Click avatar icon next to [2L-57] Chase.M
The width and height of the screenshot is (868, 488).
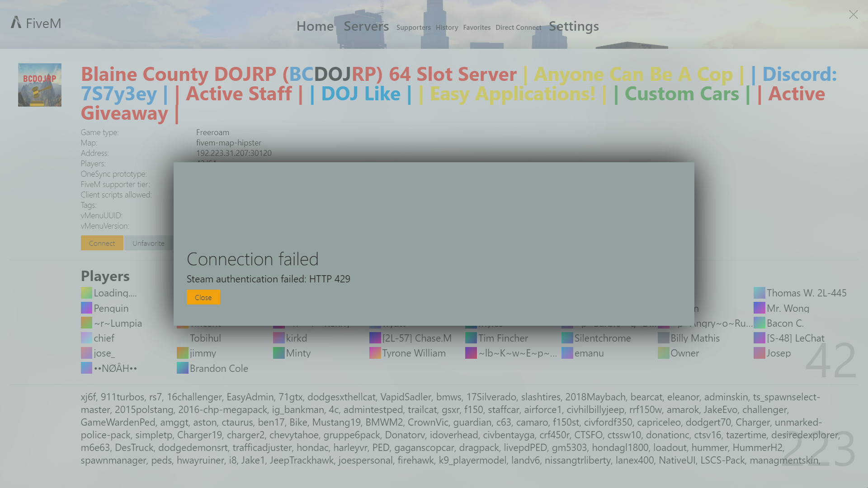(x=375, y=338)
